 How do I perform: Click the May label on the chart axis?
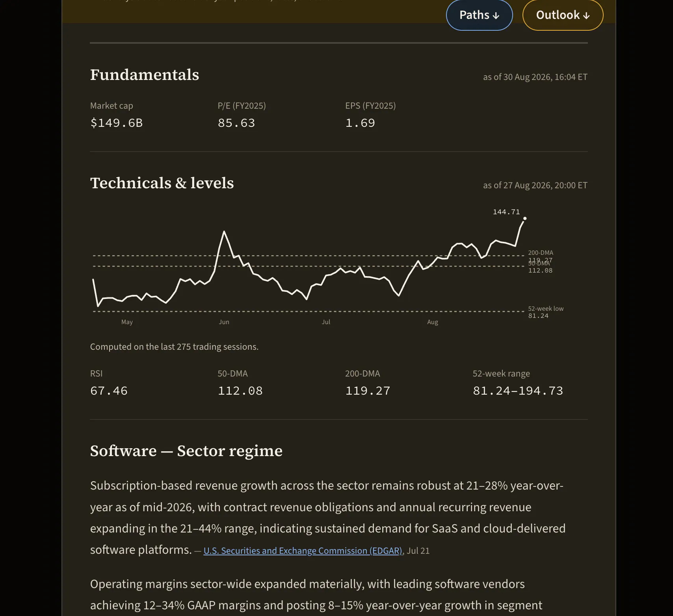click(127, 322)
